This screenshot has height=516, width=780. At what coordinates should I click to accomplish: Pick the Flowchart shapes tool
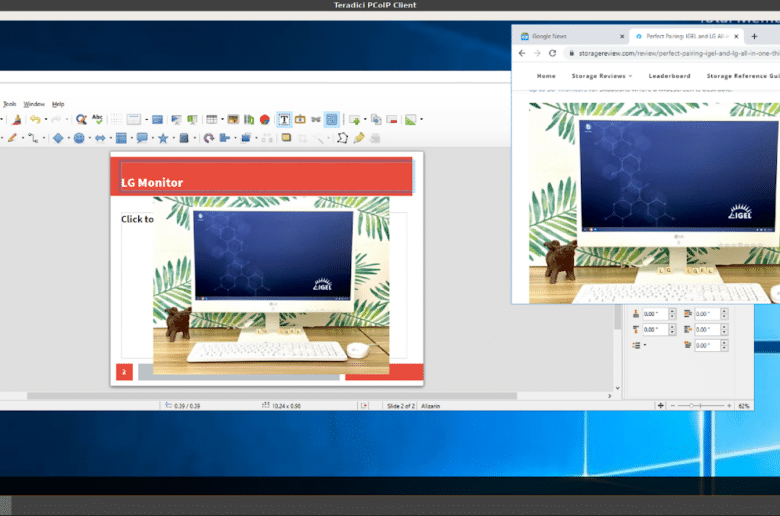(x=121, y=138)
